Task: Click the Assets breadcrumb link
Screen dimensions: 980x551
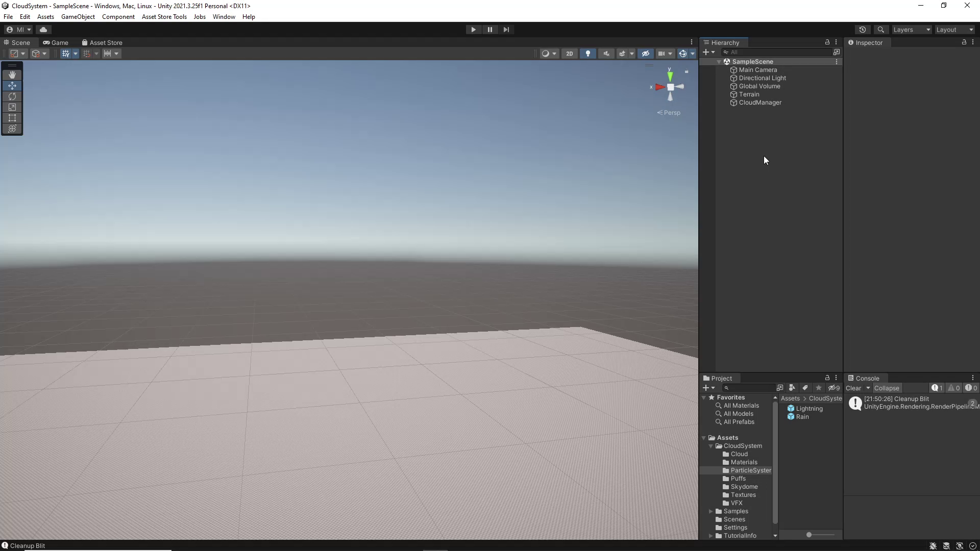Action: [790, 398]
